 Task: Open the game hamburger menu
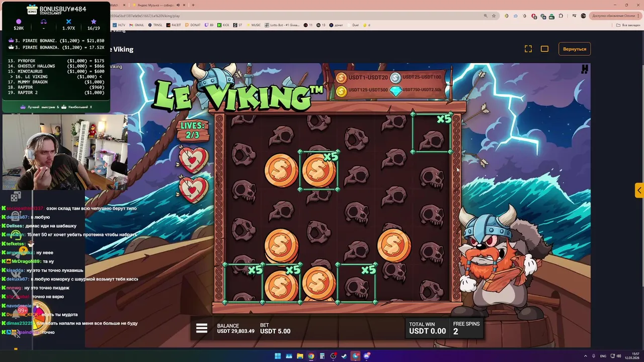202,328
